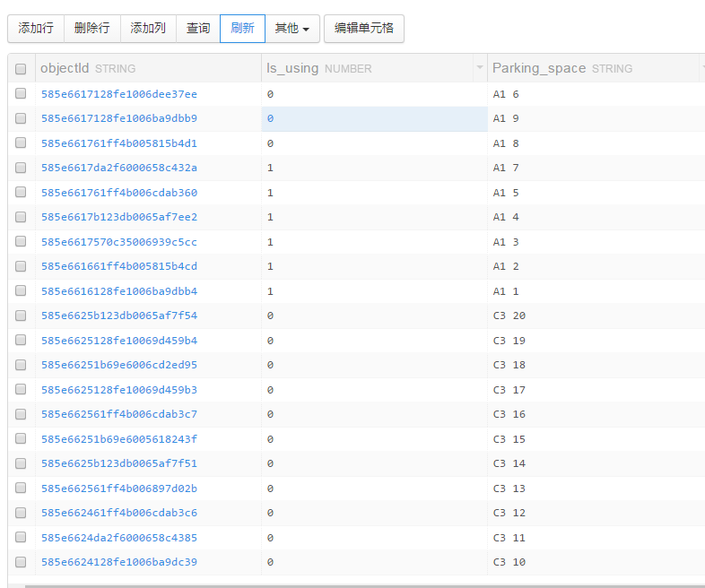Open object 585e6625b123db0065af7f51

coord(119,463)
